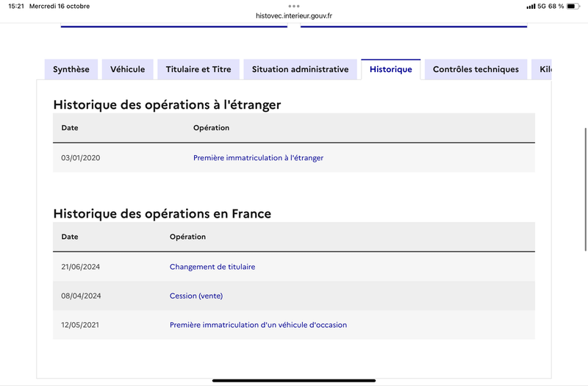The width and height of the screenshot is (588, 386).
Task: Click the heading Historique des opérations en France
Action: (x=162, y=214)
